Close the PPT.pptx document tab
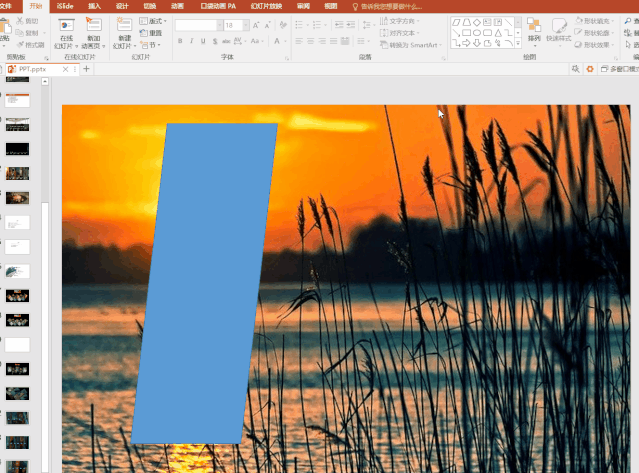Image resolution: width=639 pixels, height=473 pixels. 65,70
